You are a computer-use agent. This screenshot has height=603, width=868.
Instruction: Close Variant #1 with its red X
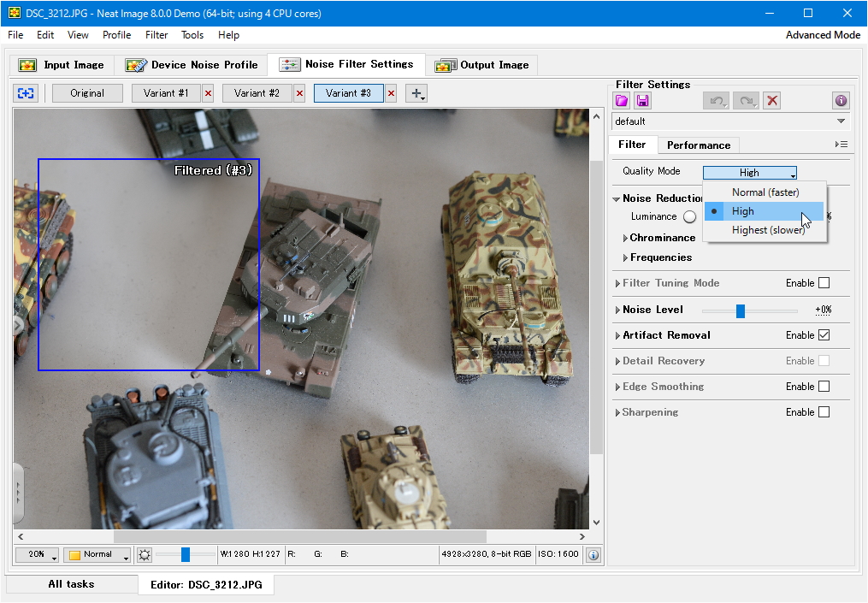click(x=208, y=93)
